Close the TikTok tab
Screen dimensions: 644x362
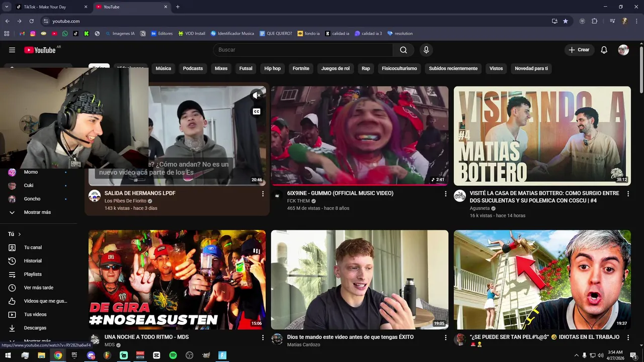point(86,7)
